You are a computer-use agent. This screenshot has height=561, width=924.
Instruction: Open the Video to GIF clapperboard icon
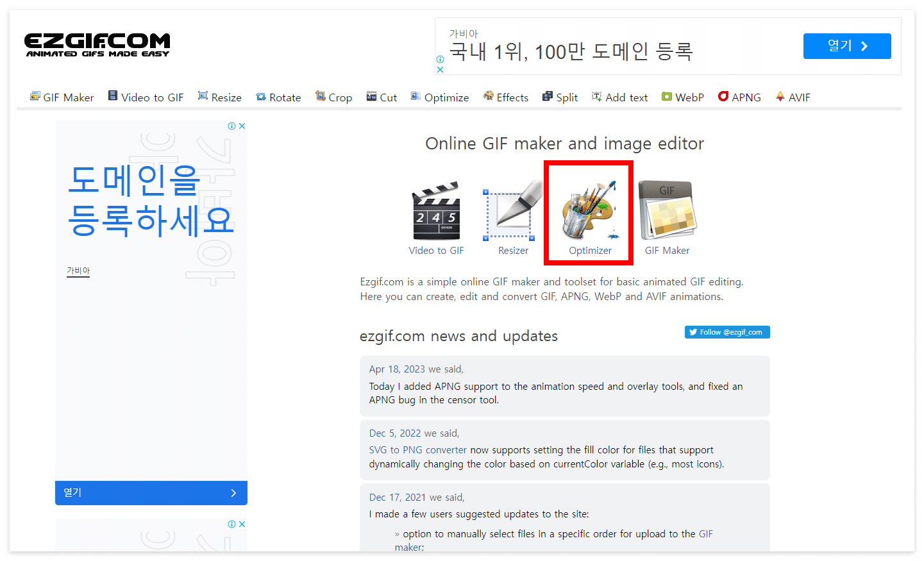[437, 211]
